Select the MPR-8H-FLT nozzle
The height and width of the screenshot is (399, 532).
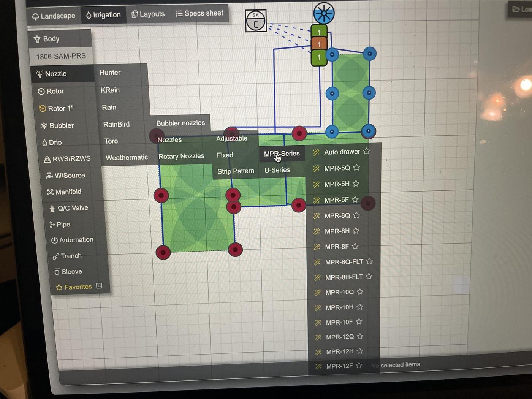(x=344, y=277)
